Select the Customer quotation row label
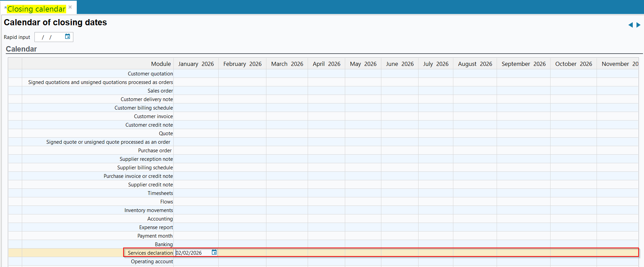This screenshot has height=267, width=644. click(150, 74)
